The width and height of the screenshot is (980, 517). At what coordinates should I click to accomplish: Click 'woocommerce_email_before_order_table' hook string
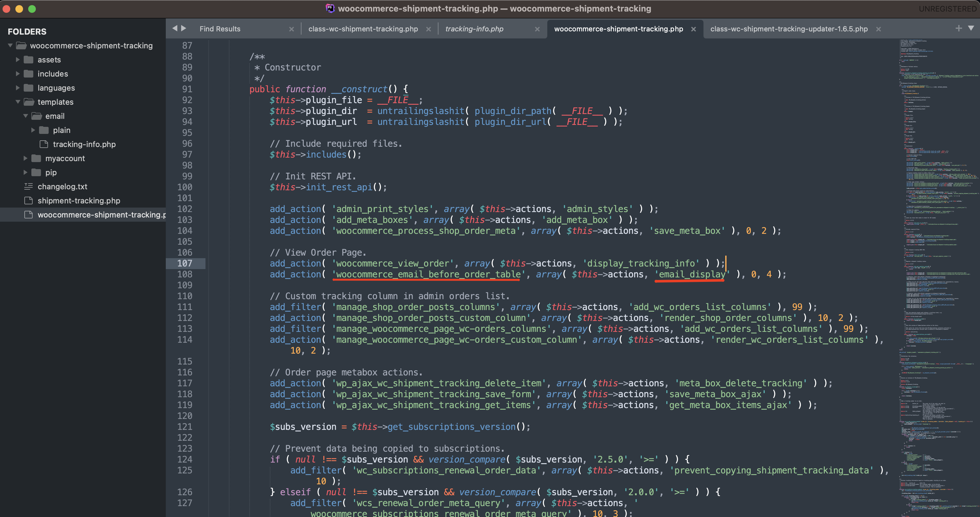pyautogui.click(x=428, y=275)
